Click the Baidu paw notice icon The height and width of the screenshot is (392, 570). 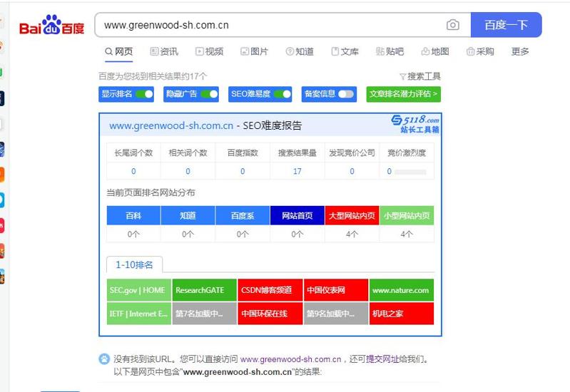coord(104,359)
